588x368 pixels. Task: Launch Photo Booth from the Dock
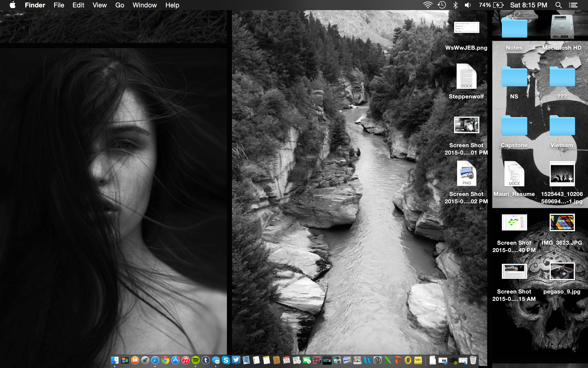[317, 360]
